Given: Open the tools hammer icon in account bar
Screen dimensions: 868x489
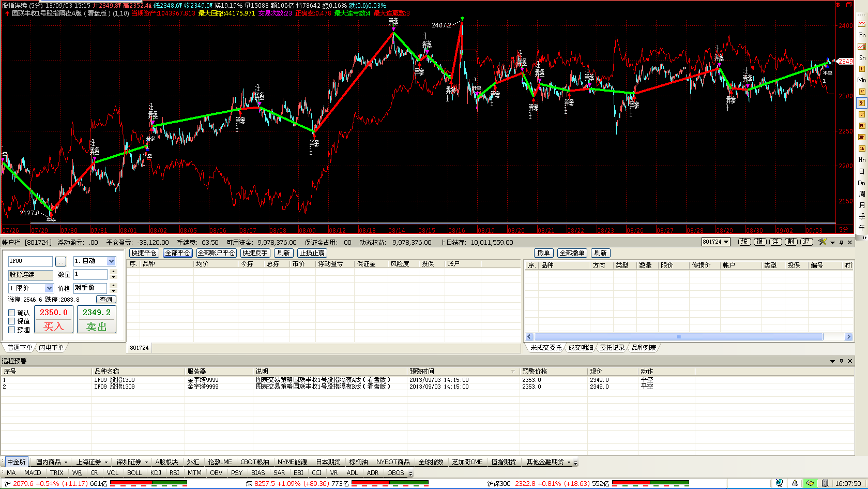Looking at the screenshot, I should point(823,242).
